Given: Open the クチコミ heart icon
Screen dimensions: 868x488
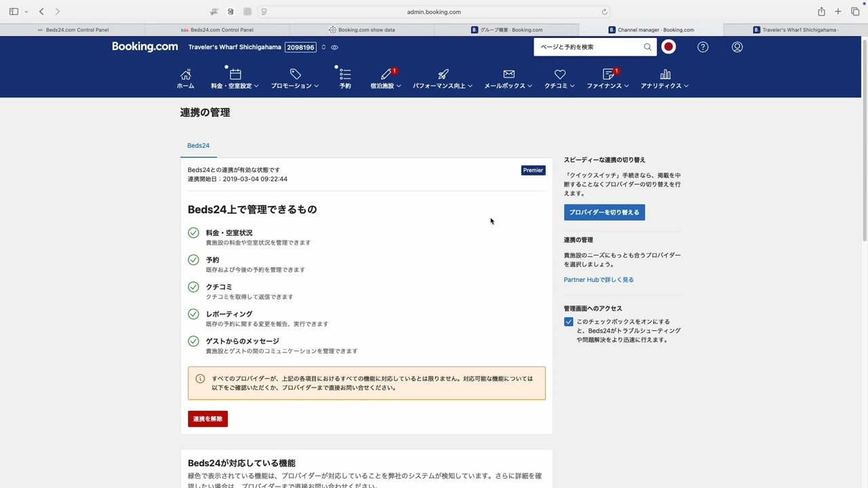Looking at the screenshot, I should tap(559, 74).
